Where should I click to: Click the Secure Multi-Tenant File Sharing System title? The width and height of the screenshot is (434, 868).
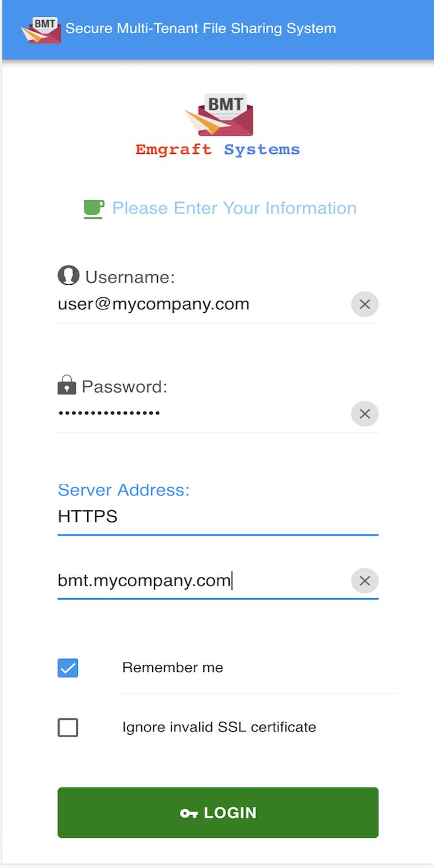point(201,29)
